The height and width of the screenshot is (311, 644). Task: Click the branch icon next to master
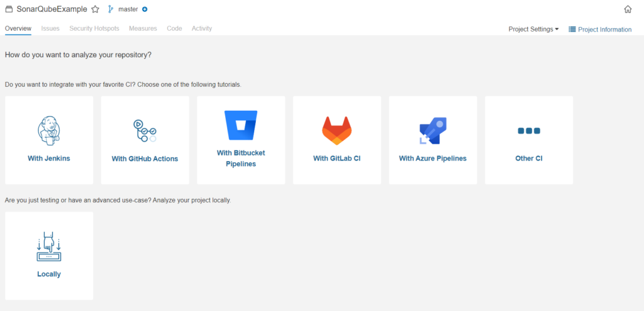(x=111, y=9)
